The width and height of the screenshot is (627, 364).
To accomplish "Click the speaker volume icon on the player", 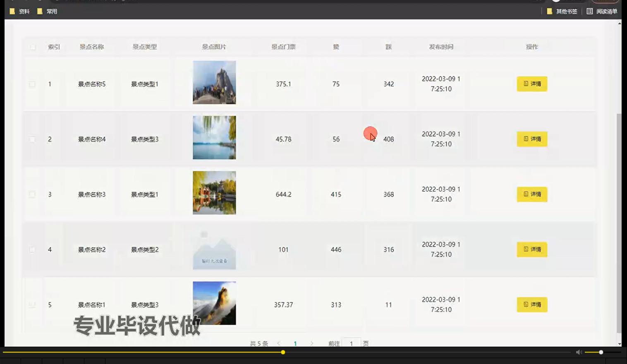I will pyautogui.click(x=579, y=352).
